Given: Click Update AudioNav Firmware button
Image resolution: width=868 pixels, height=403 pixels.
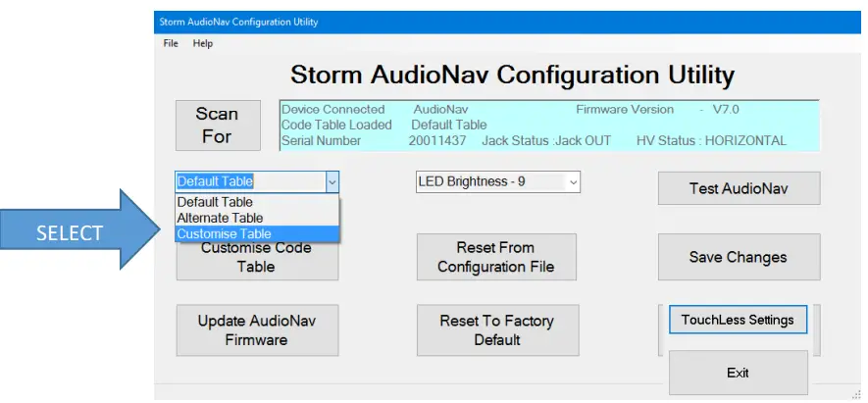Looking at the screenshot, I should pyautogui.click(x=257, y=329).
